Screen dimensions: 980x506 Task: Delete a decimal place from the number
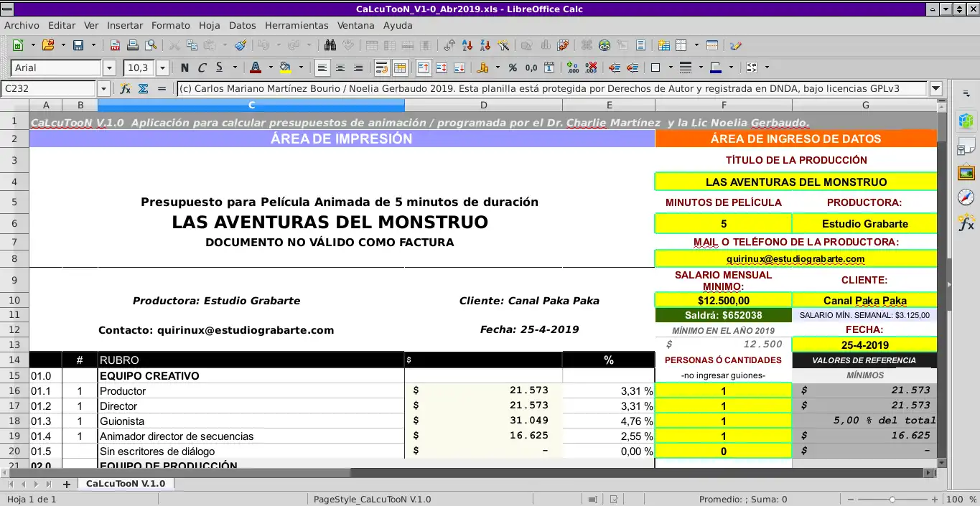591,67
